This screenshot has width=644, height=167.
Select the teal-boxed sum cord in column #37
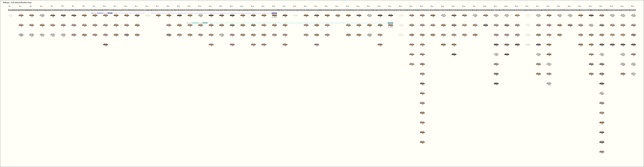[x=390, y=25]
